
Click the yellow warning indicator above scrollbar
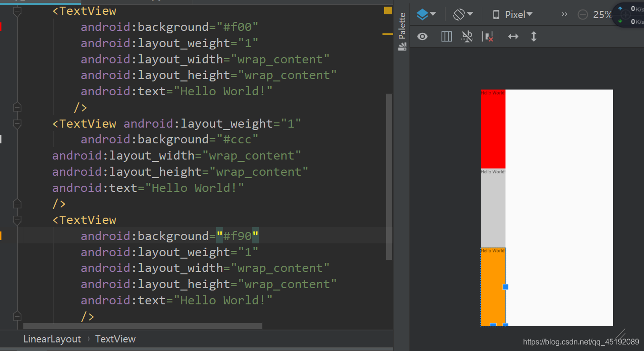point(387,10)
